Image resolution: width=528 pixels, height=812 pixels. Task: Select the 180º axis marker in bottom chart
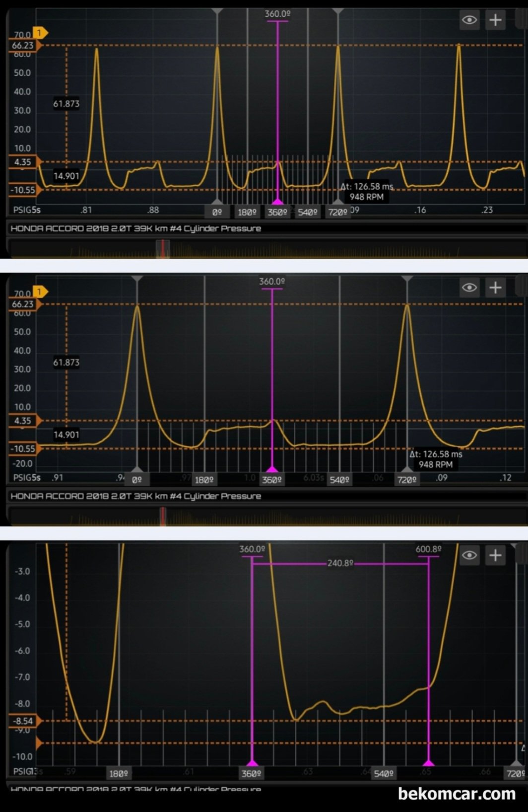(119, 773)
